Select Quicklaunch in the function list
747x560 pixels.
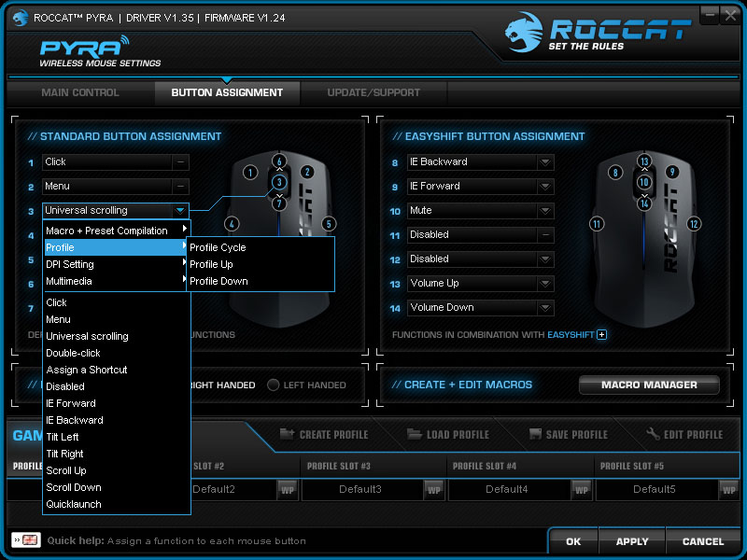coord(116,504)
